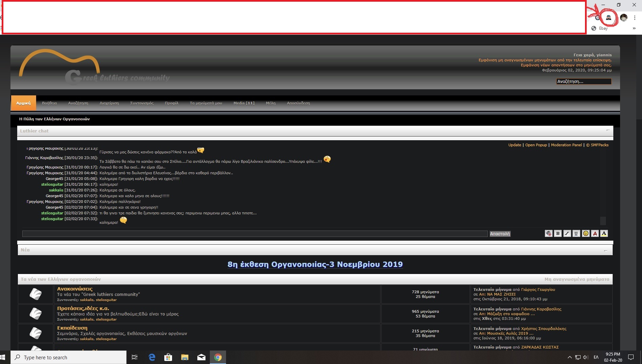
Task: Open the chat Moderation Panel link
Action: (x=566, y=145)
